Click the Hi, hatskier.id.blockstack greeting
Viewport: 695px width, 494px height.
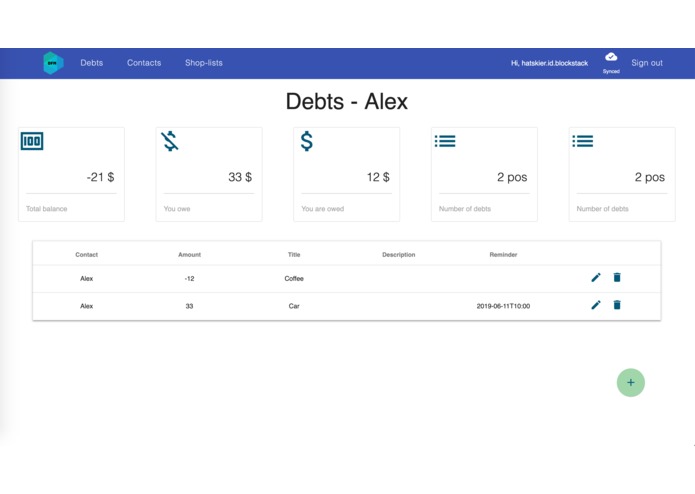(x=550, y=63)
